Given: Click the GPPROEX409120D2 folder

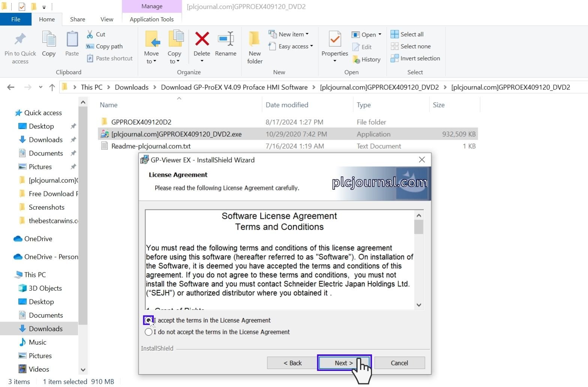Looking at the screenshot, I should click(141, 122).
